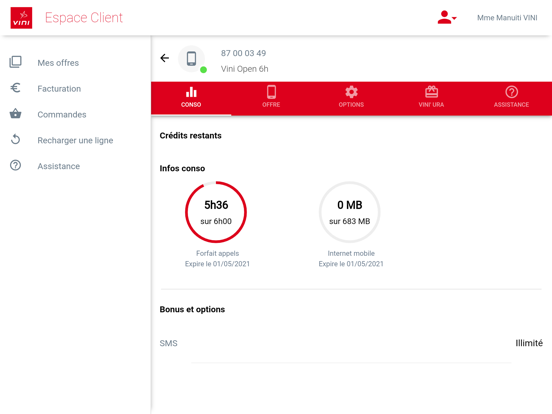Image resolution: width=552 pixels, height=414 pixels.
Task: Click the Crédits restants heading
Action: pyautogui.click(x=190, y=136)
